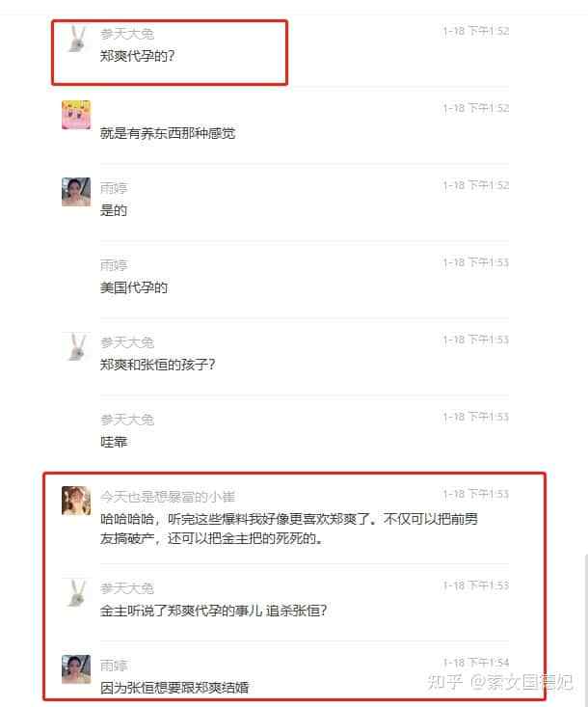Select message 金主听说了郑爽代孕的事儿
The width and height of the screenshot is (588, 707).
214,611
